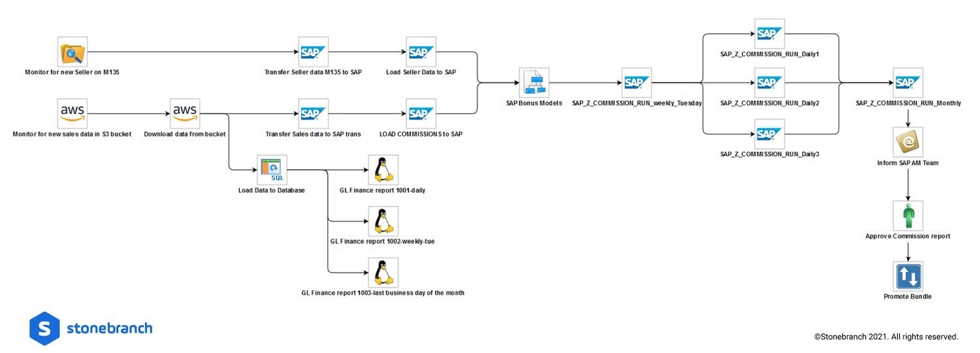The height and width of the screenshot is (353, 980).
Task: Open the LOAD COMMISSIONS to SAP task
Action: (x=421, y=113)
